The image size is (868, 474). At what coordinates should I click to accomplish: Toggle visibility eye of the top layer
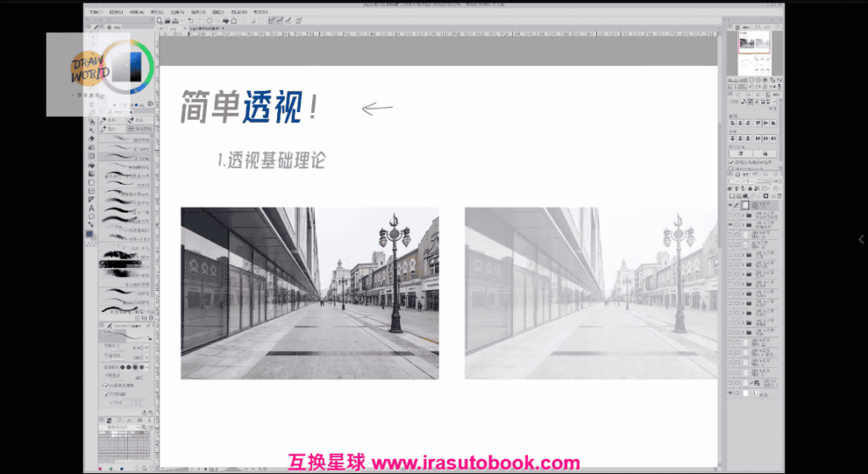tap(731, 205)
